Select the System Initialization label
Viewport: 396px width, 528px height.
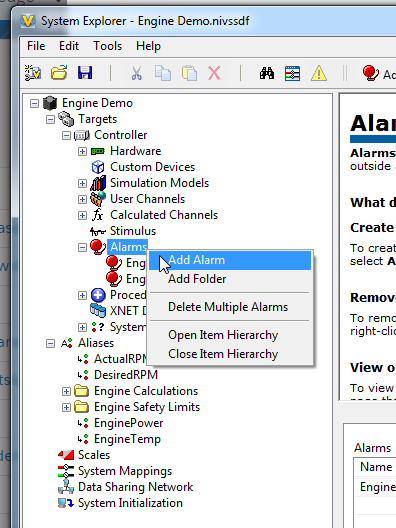(130, 503)
